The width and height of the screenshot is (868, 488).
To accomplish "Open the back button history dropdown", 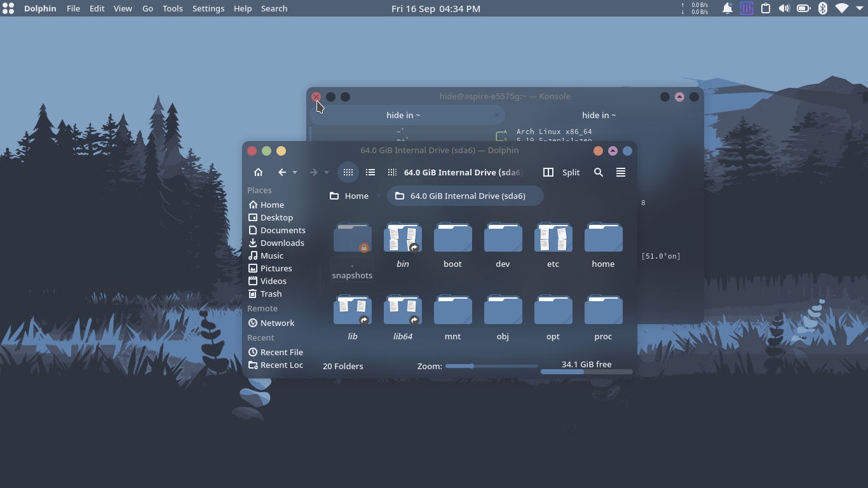I will pos(294,172).
